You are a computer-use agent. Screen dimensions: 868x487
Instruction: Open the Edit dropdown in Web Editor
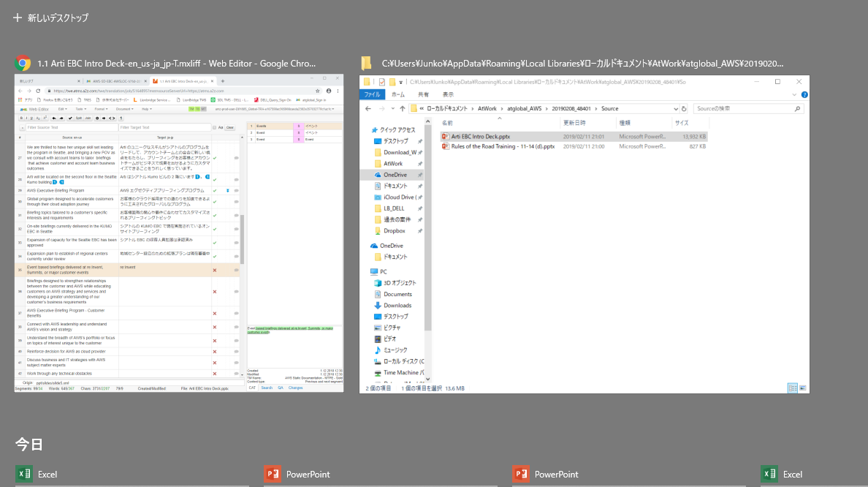pos(64,108)
